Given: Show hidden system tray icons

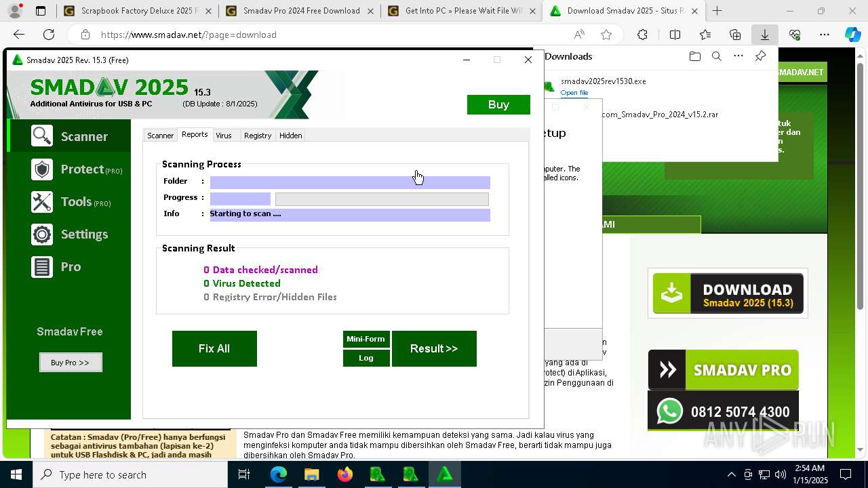Looking at the screenshot, I should tap(731, 474).
